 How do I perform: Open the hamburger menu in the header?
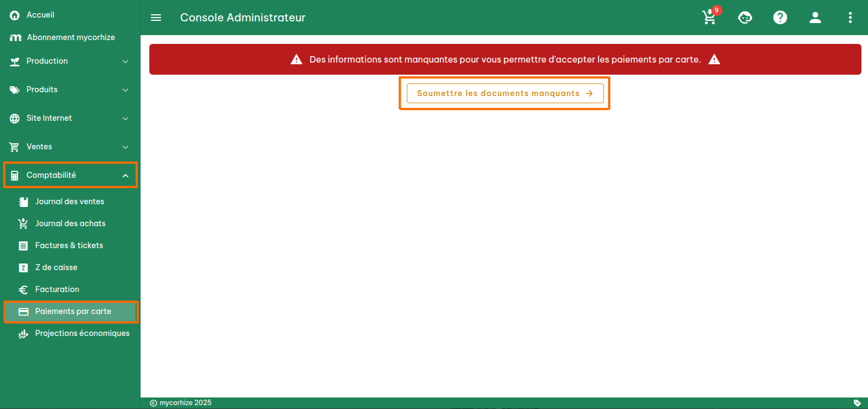(x=156, y=18)
